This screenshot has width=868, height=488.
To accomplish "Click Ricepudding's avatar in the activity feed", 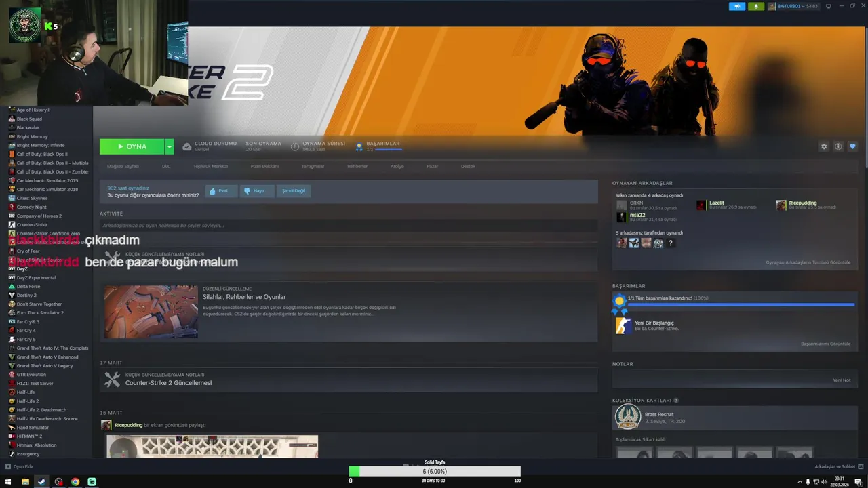I will pos(106,425).
